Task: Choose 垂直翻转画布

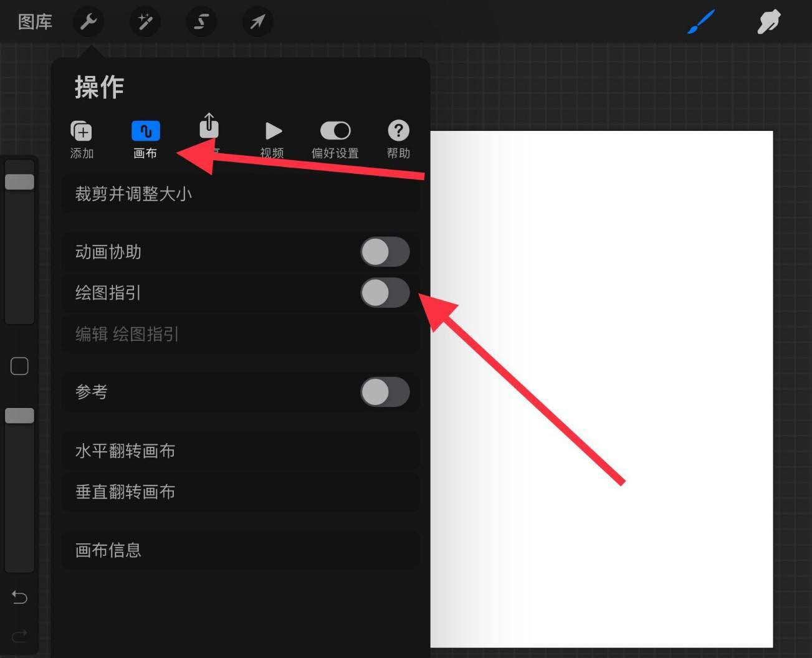Action: [241, 492]
